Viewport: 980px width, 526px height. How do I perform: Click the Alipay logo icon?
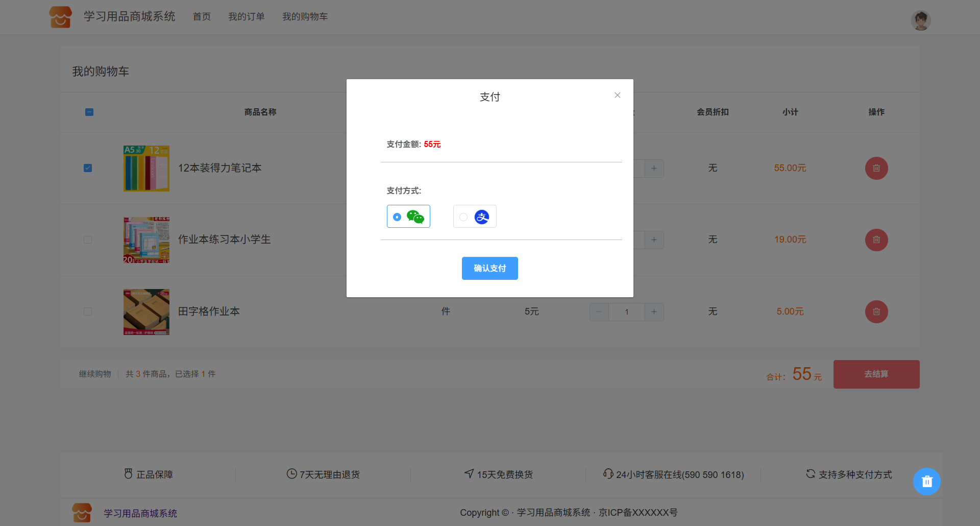point(481,217)
